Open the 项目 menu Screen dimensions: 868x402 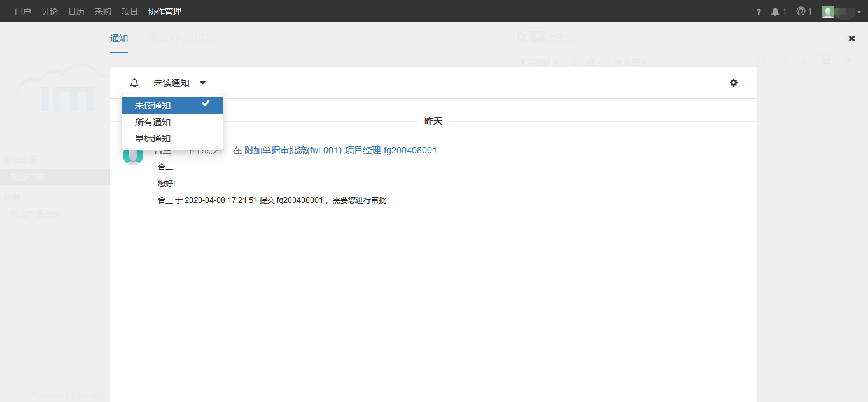[x=130, y=11]
